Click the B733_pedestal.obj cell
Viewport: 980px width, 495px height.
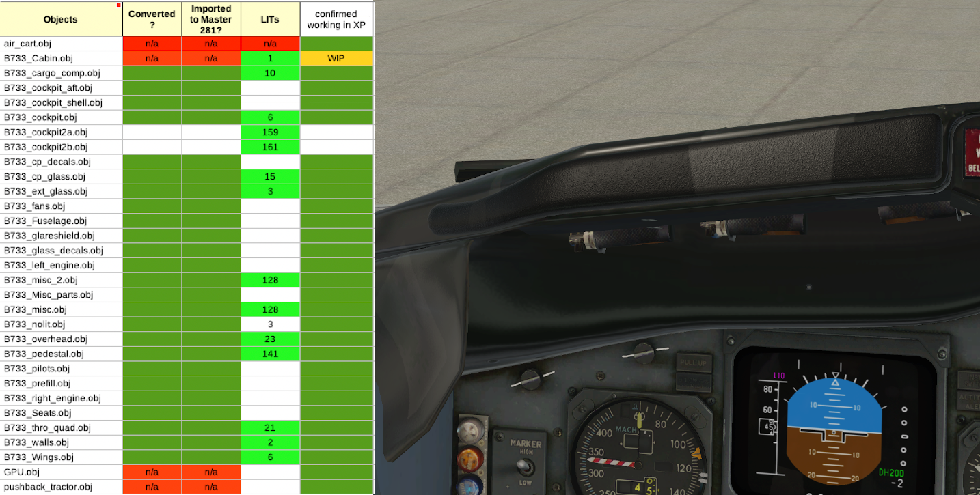click(x=62, y=354)
